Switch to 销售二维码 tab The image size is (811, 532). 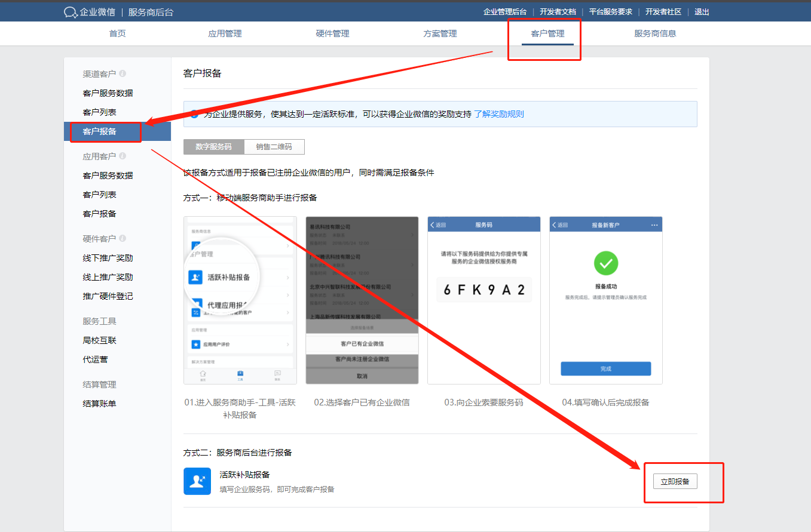click(275, 147)
